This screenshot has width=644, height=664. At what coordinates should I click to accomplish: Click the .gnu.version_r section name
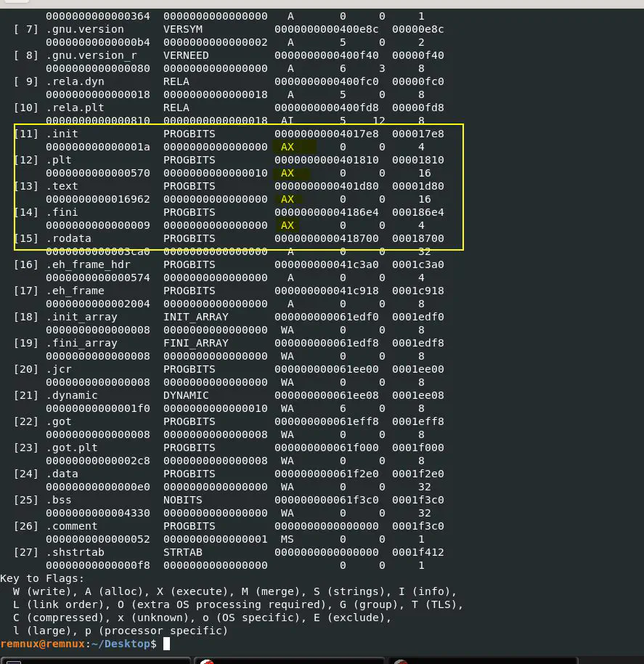tap(84, 55)
